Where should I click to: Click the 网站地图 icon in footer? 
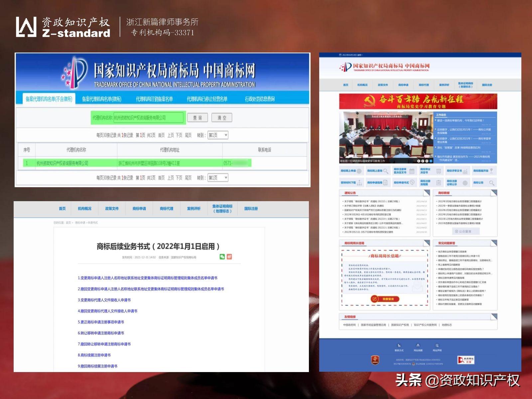pos(418,345)
